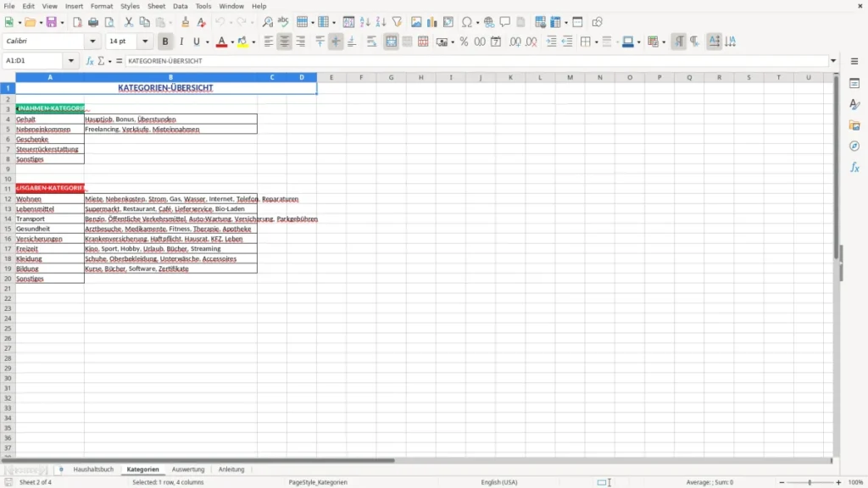Click the zoom out minus button
868x488 pixels.
[782, 482]
